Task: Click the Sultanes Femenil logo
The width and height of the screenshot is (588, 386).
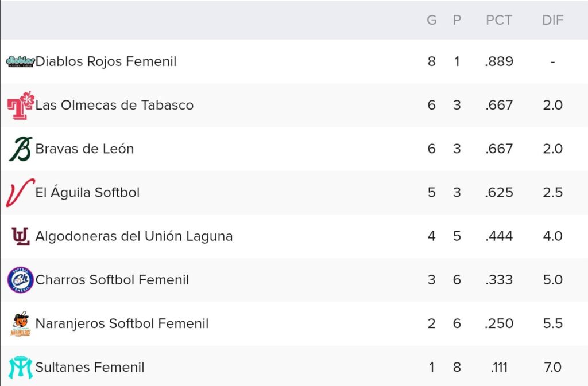Action: point(21,367)
